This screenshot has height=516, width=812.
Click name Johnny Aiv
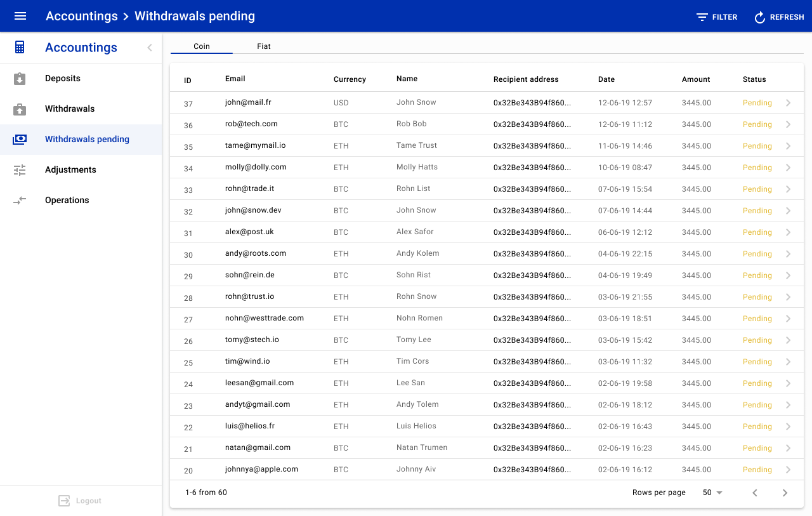click(x=417, y=469)
